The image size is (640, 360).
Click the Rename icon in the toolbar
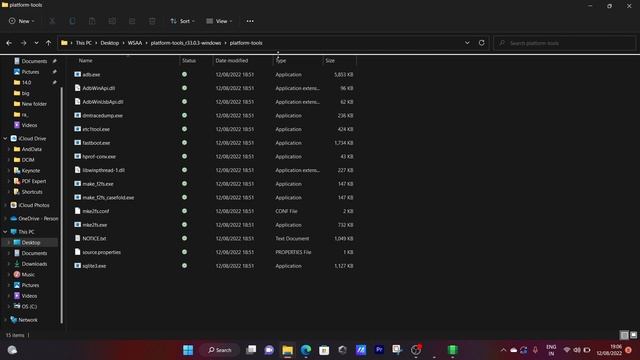(x=112, y=21)
